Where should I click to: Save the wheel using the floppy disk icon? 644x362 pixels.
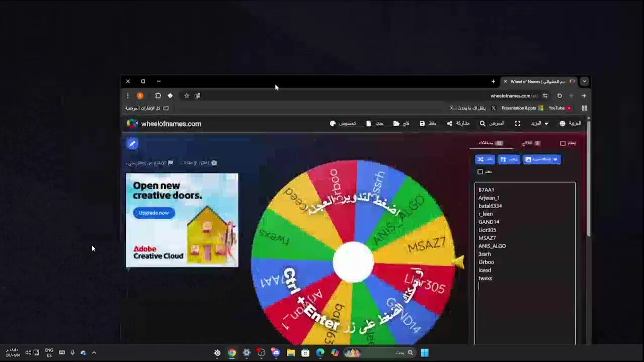tap(422, 124)
